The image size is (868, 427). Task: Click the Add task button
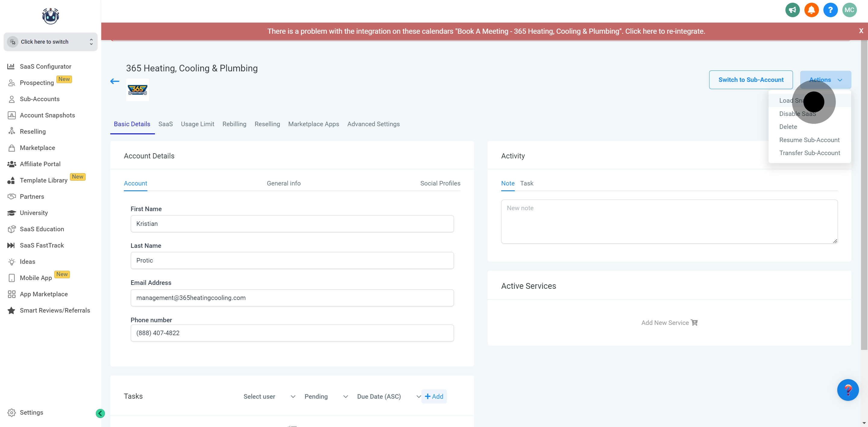(x=434, y=396)
